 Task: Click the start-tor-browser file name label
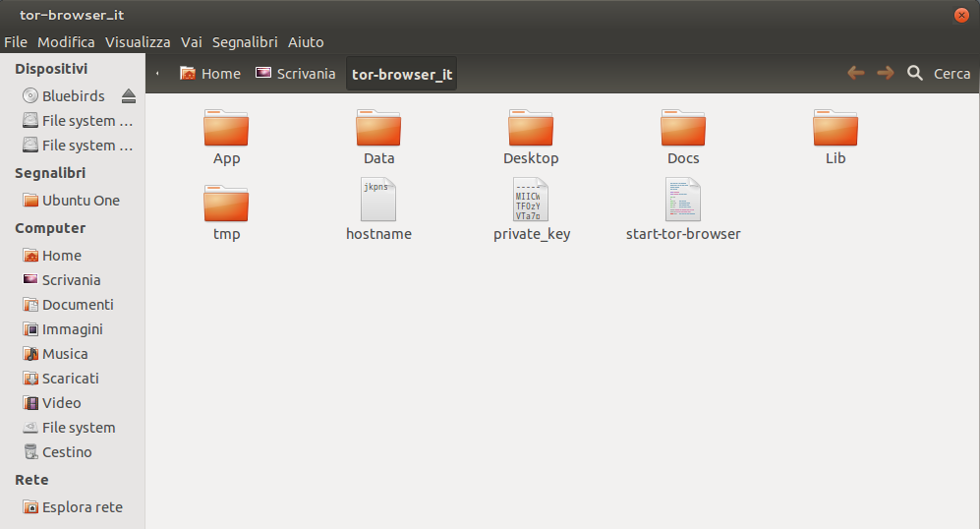click(x=683, y=234)
